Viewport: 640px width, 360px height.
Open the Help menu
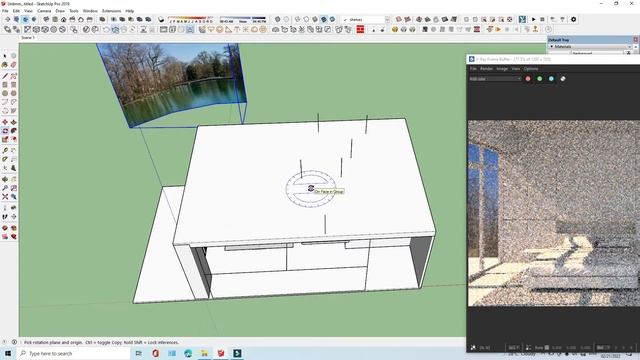pyautogui.click(x=129, y=11)
